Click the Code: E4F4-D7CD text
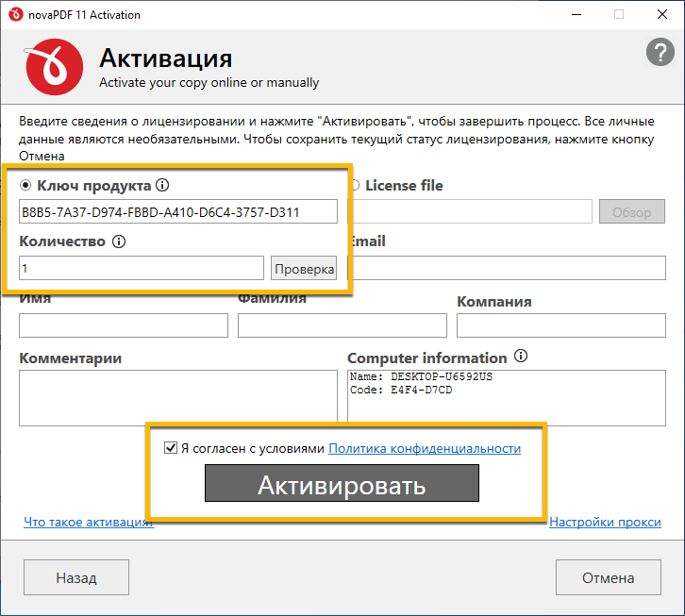685x616 pixels. (x=401, y=390)
